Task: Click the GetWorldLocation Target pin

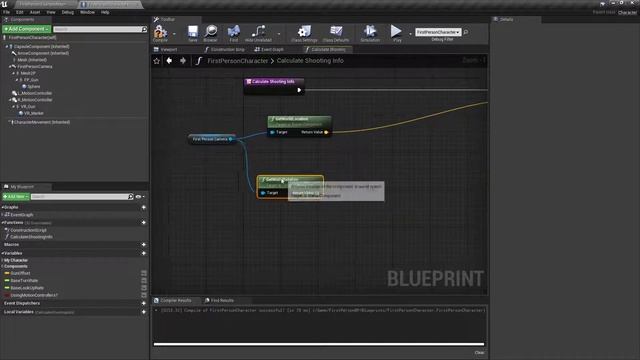Action: pos(272,132)
